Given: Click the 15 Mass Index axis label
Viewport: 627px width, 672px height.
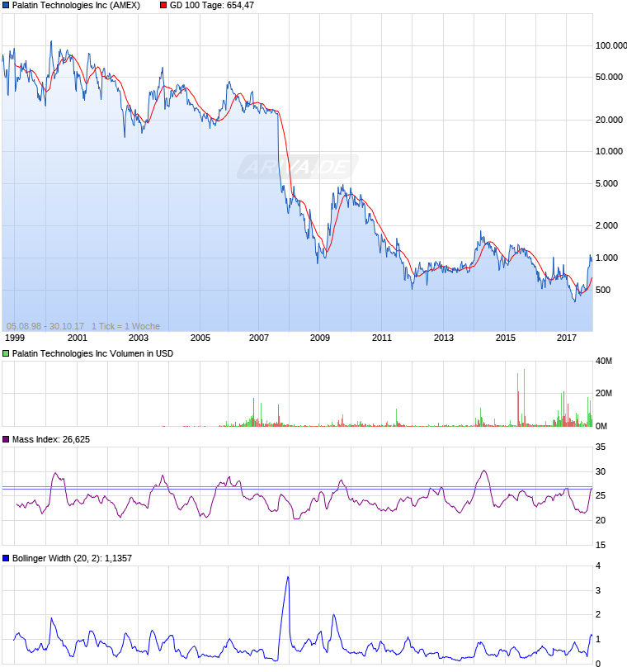Looking at the screenshot, I should (601, 545).
